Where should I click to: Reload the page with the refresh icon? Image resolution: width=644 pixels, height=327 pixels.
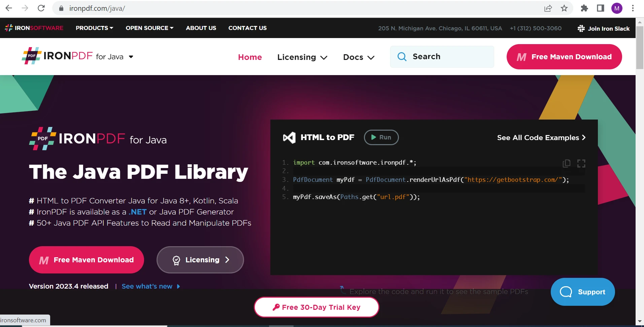(41, 8)
